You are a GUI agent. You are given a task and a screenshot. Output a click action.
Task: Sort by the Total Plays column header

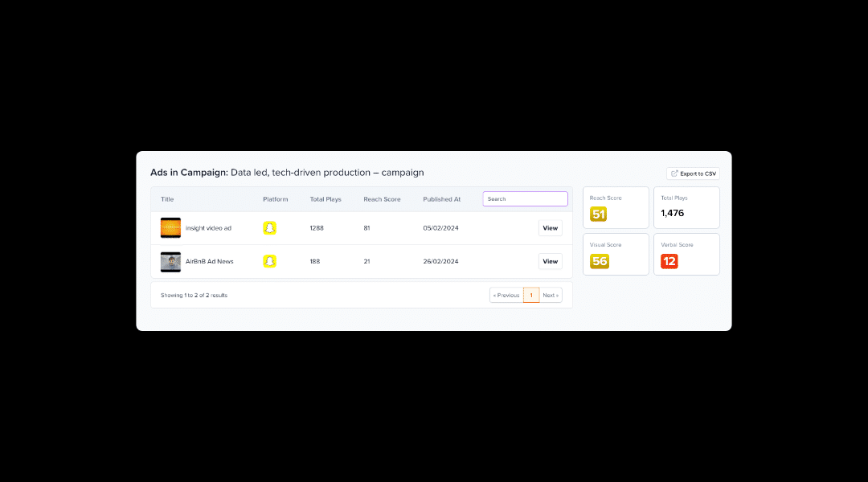coord(326,198)
